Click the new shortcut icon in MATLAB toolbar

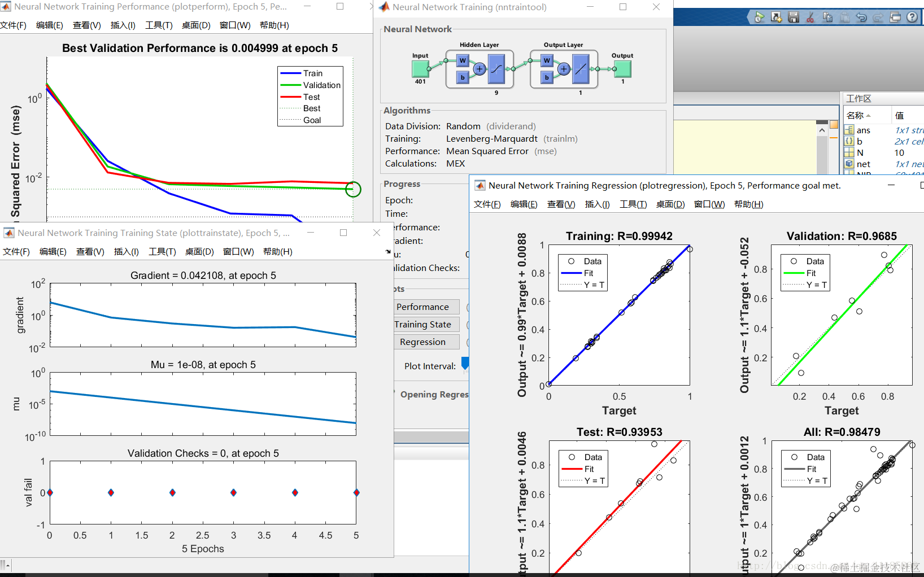(x=777, y=18)
